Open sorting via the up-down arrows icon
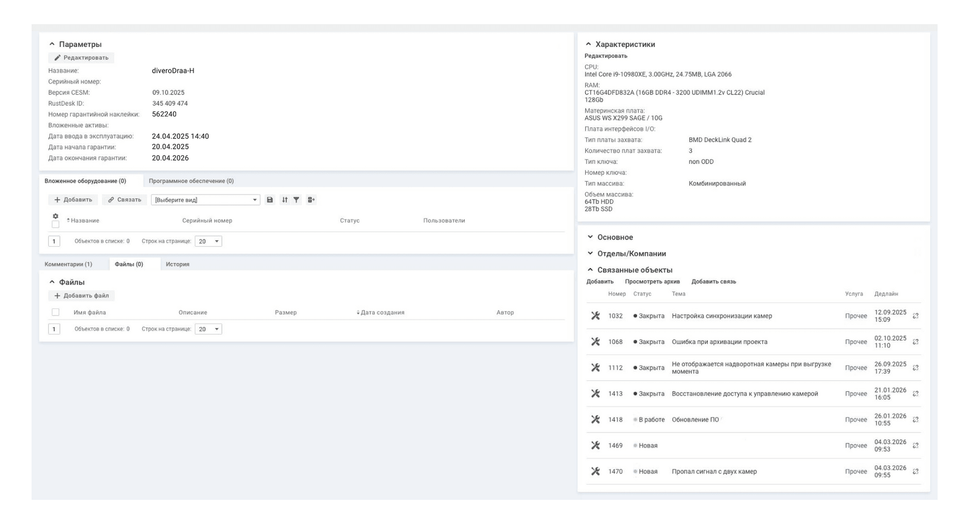 [284, 200]
